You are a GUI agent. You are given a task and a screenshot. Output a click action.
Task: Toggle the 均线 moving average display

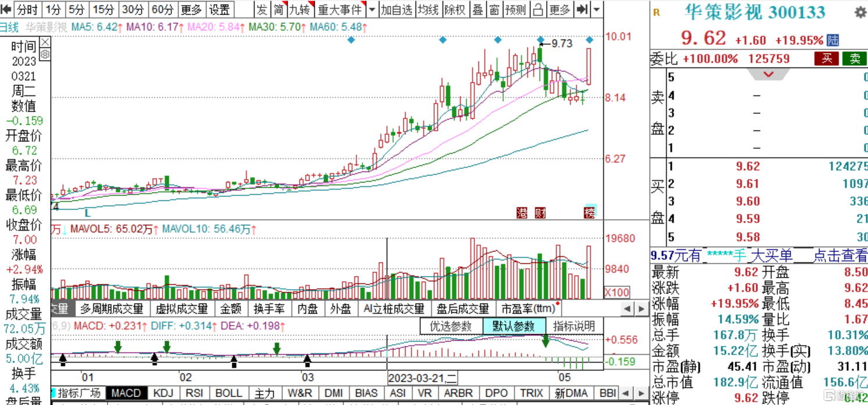(428, 9)
